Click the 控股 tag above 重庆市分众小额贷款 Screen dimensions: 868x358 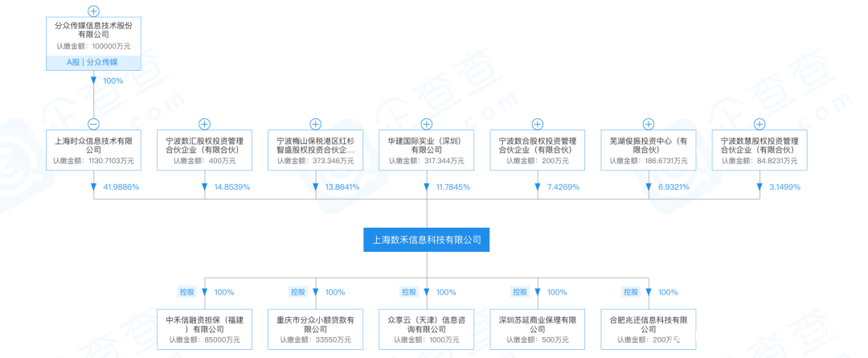298,292
